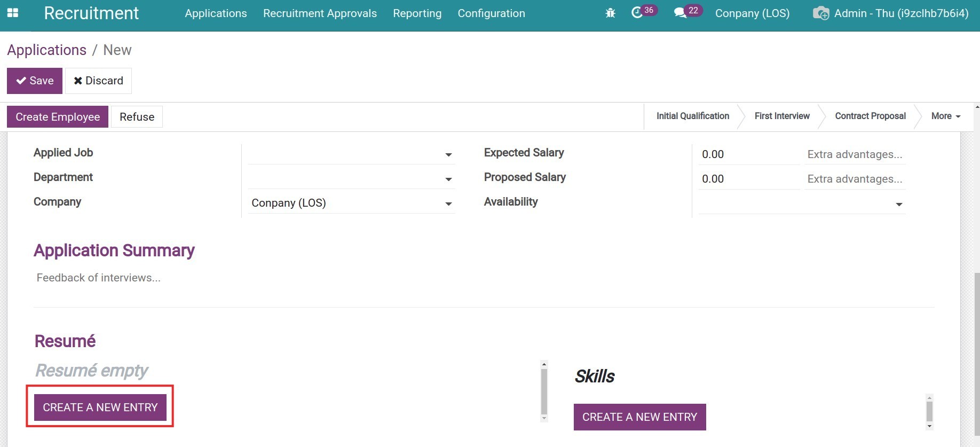This screenshot has height=447, width=980.
Task: Click the Create Employee button
Action: coord(58,117)
